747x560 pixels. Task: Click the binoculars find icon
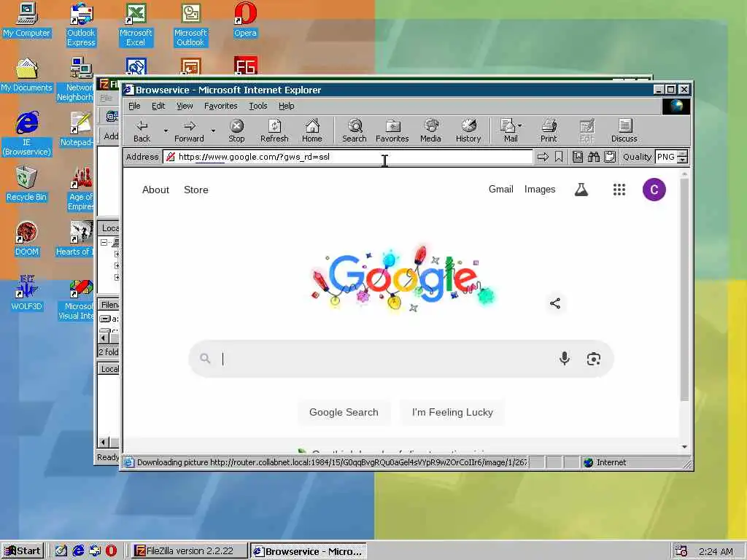(594, 157)
